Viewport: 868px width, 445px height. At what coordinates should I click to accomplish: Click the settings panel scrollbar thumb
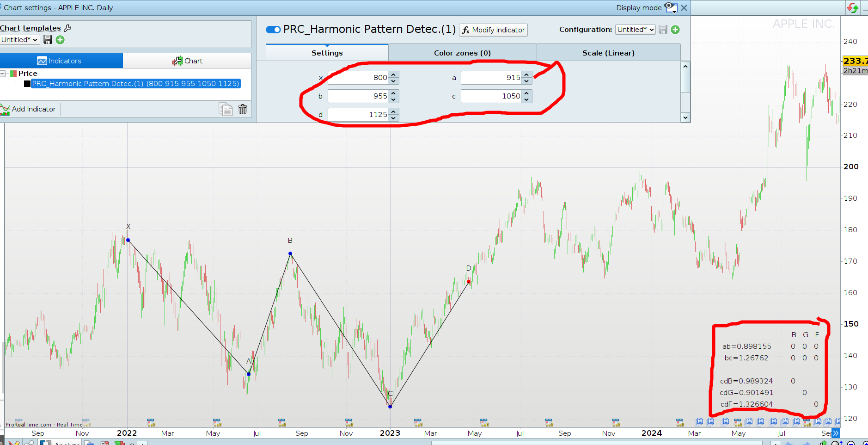(x=685, y=82)
